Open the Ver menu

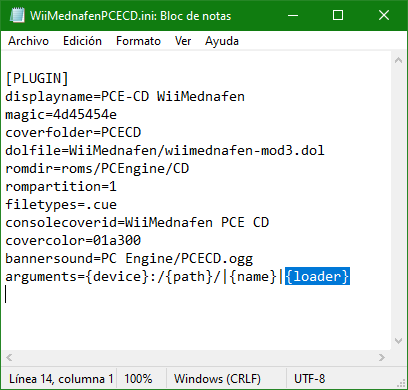point(183,41)
